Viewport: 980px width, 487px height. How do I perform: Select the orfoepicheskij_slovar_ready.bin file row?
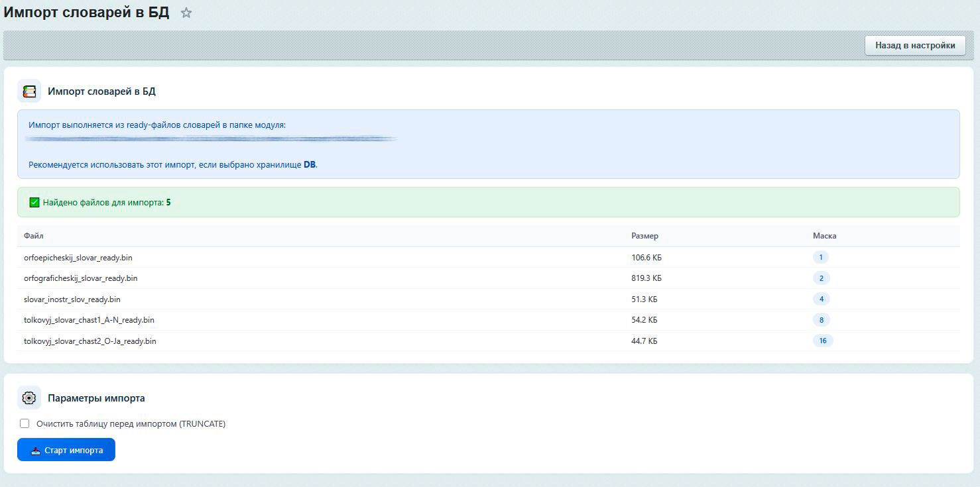click(x=73, y=258)
